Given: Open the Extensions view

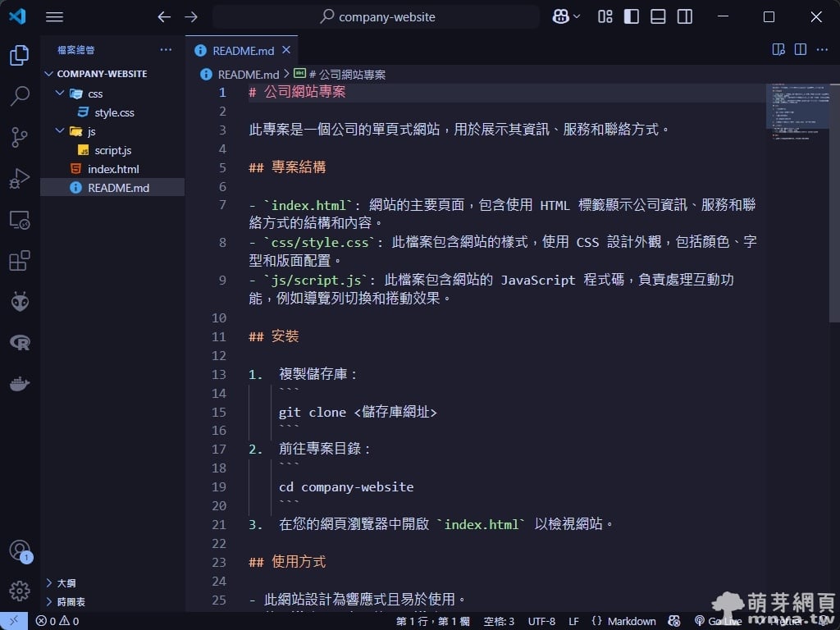Looking at the screenshot, I should [20, 261].
